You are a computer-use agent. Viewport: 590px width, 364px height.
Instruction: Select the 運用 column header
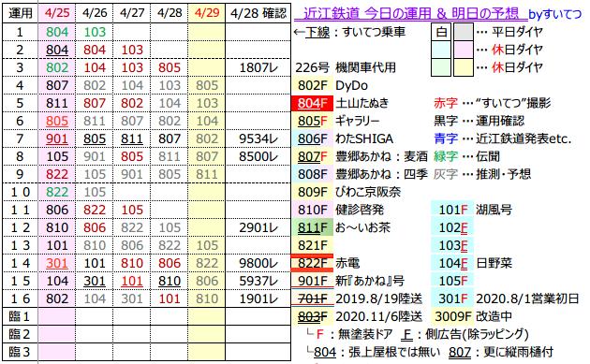[x=20, y=13]
